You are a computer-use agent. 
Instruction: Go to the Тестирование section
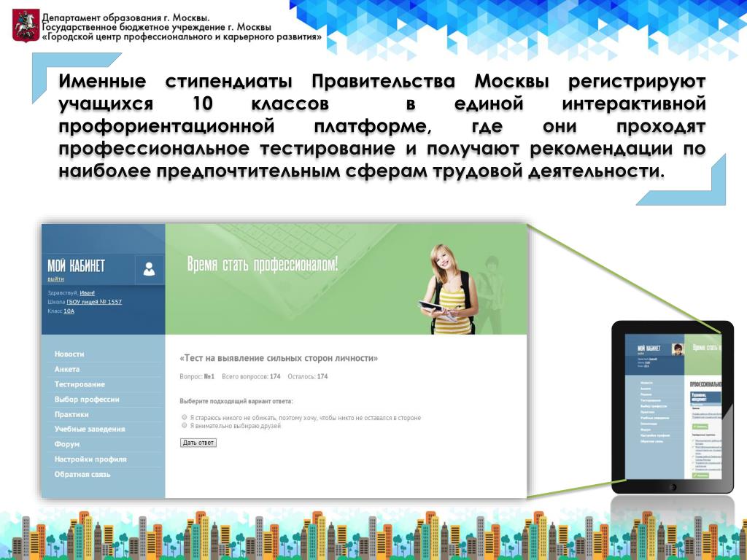(x=80, y=384)
